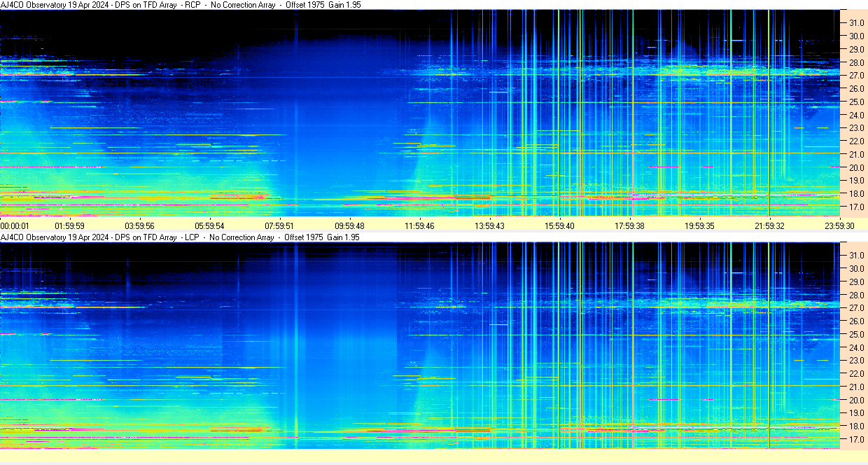This screenshot has height=465, width=868.
Task: Click the 00:00:01 time axis label
Action: pyautogui.click(x=15, y=225)
